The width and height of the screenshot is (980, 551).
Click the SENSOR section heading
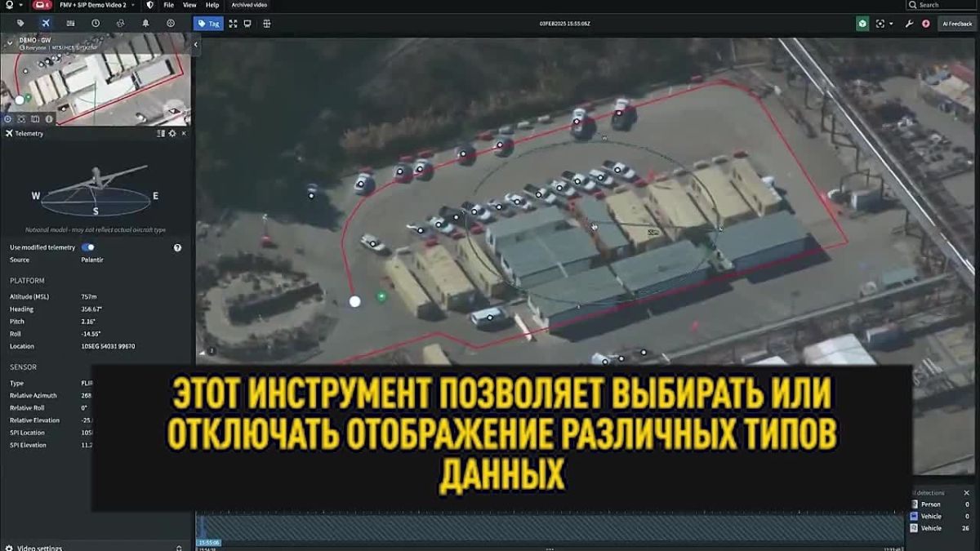coord(23,367)
